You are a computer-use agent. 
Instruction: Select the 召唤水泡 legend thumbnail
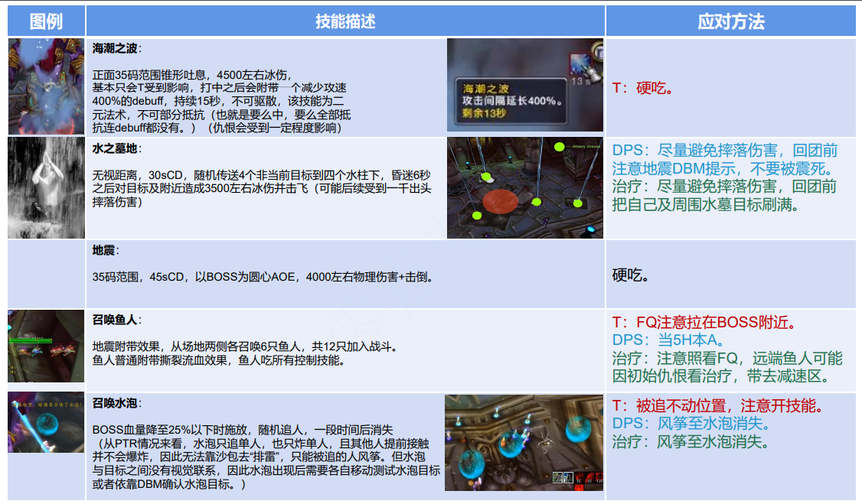point(46,422)
